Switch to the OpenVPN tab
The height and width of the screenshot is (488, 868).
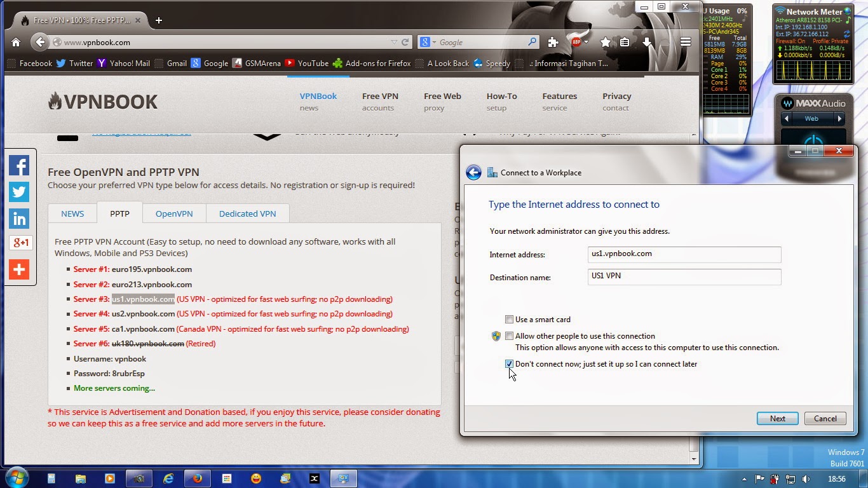click(x=174, y=213)
